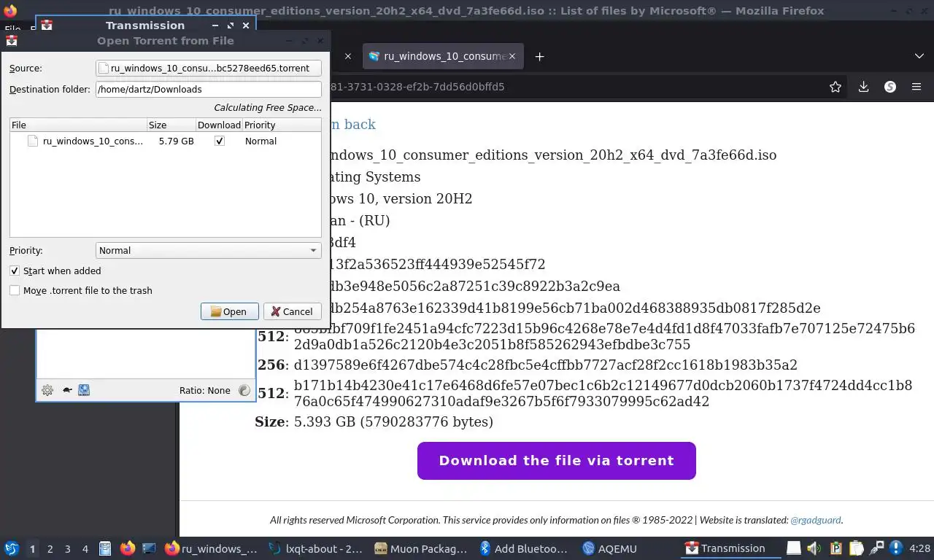
Task: Activate the Add Bluetooth taskbar entry
Action: (x=525, y=548)
